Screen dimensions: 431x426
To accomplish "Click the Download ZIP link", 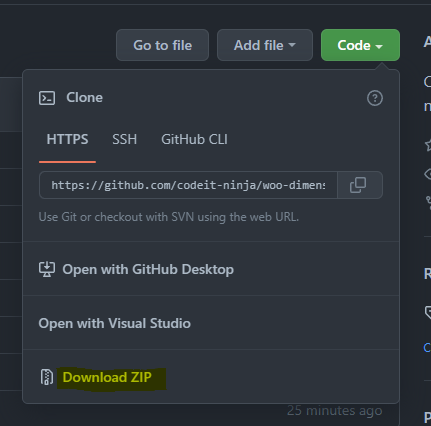I will tap(107, 377).
